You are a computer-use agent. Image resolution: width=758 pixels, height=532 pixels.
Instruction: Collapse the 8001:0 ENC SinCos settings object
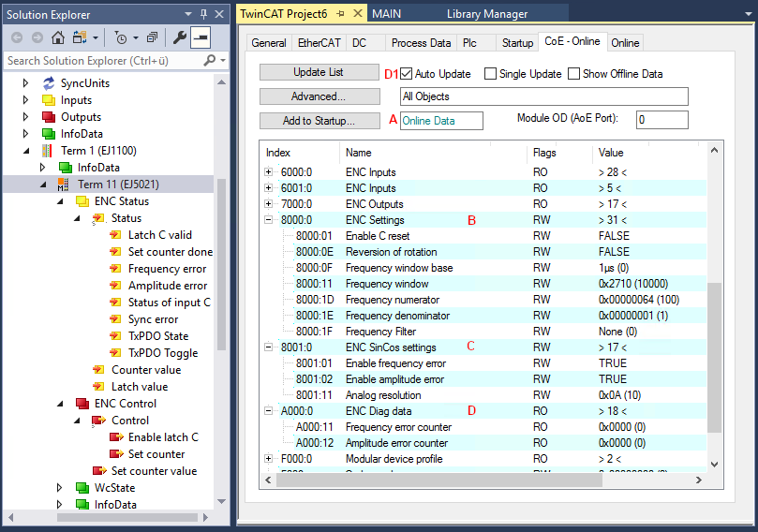[x=268, y=347]
